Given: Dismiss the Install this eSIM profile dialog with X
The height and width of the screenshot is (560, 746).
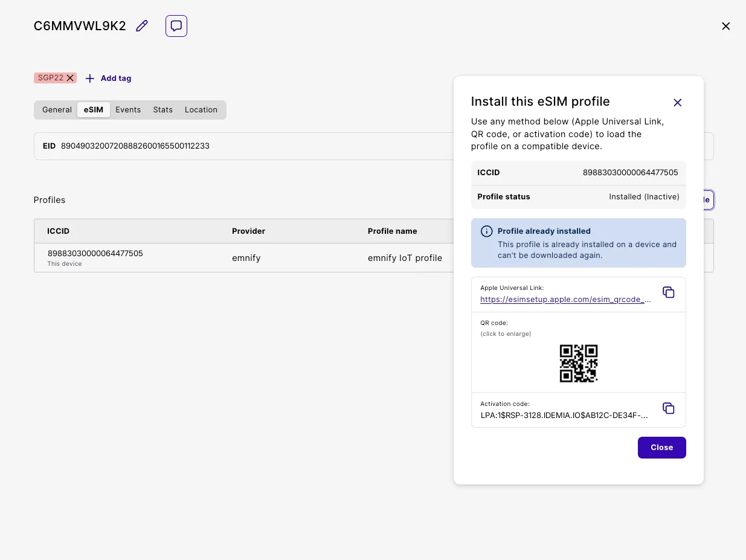Looking at the screenshot, I should pyautogui.click(x=678, y=103).
